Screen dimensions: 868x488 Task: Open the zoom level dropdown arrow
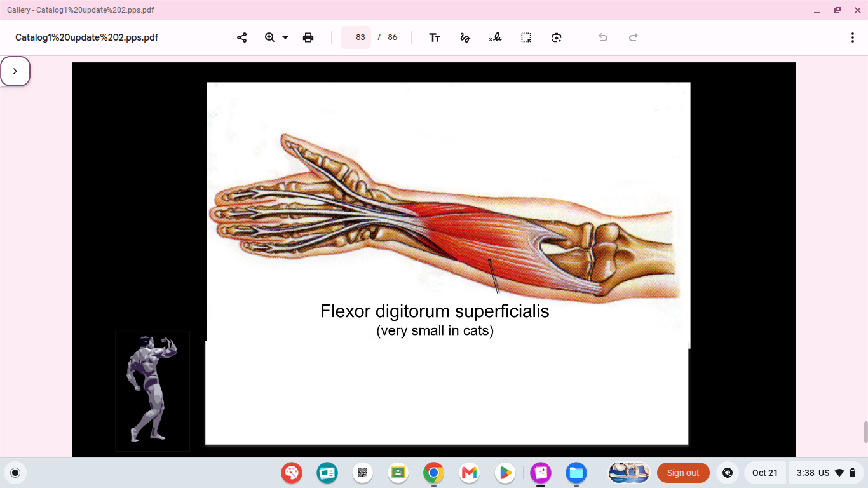point(285,37)
